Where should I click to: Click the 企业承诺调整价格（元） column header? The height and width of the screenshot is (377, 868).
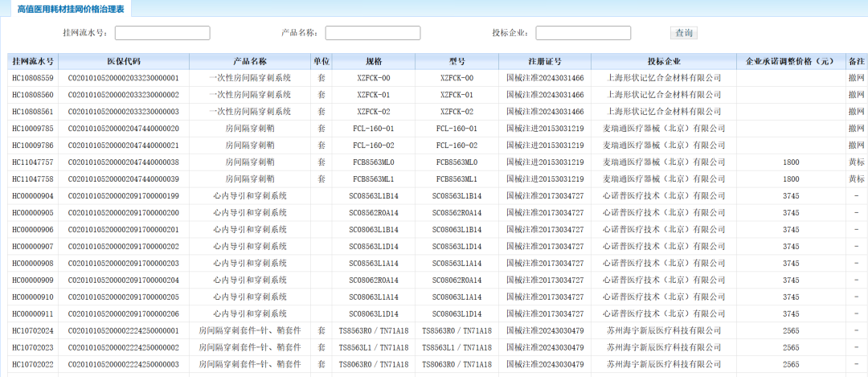(x=791, y=61)
